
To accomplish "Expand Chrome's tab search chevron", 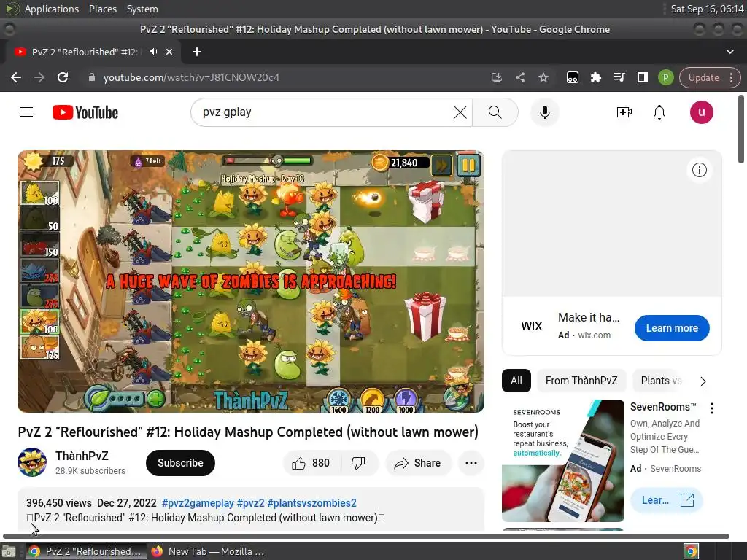I will click(729, 52).
